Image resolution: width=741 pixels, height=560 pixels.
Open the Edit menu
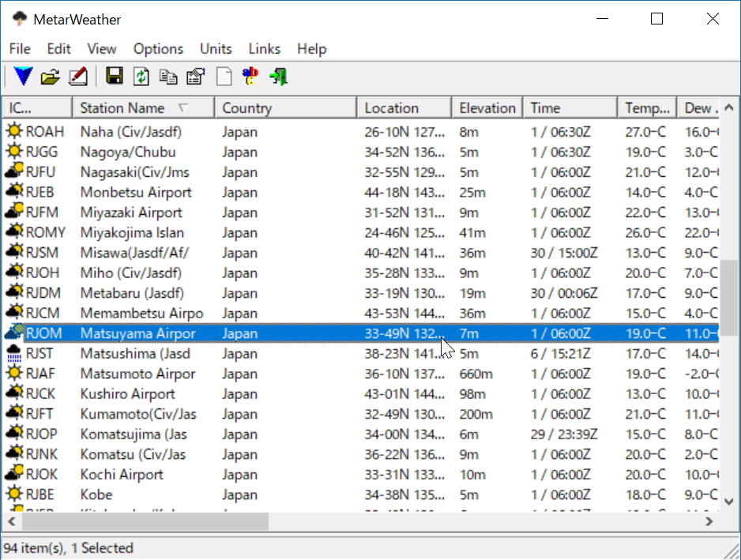[58, 49]
